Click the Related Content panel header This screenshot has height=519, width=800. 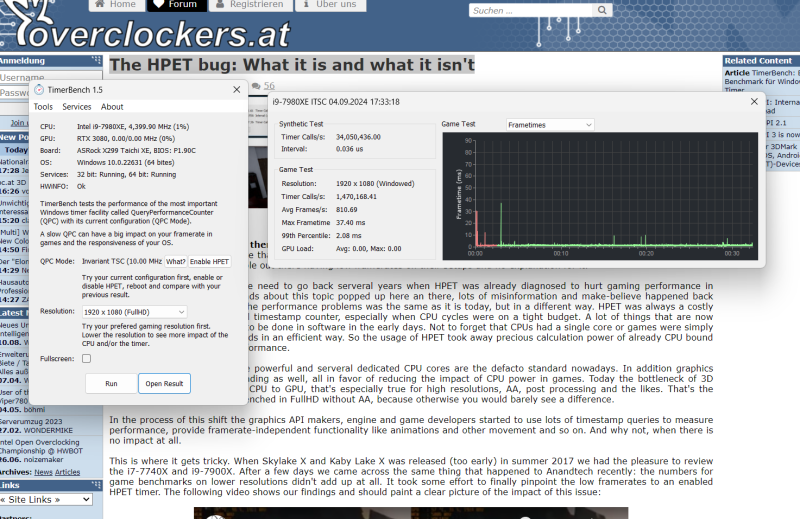761,60
